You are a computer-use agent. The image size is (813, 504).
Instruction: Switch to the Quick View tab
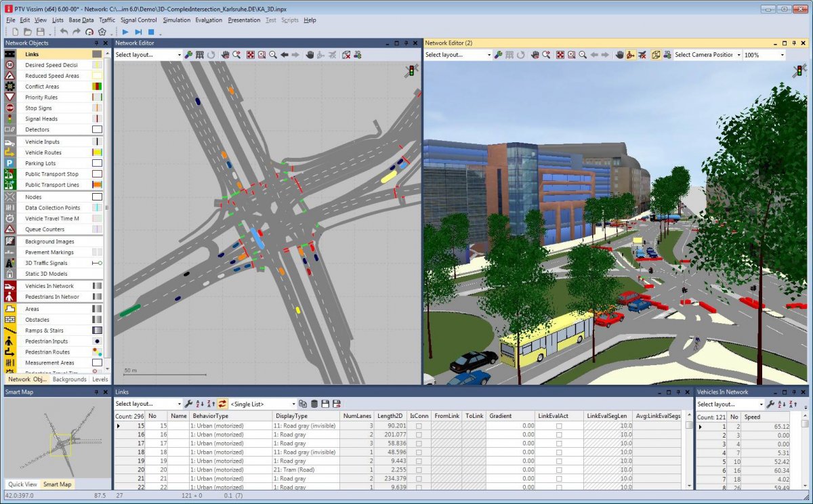(x=22, y=484)
